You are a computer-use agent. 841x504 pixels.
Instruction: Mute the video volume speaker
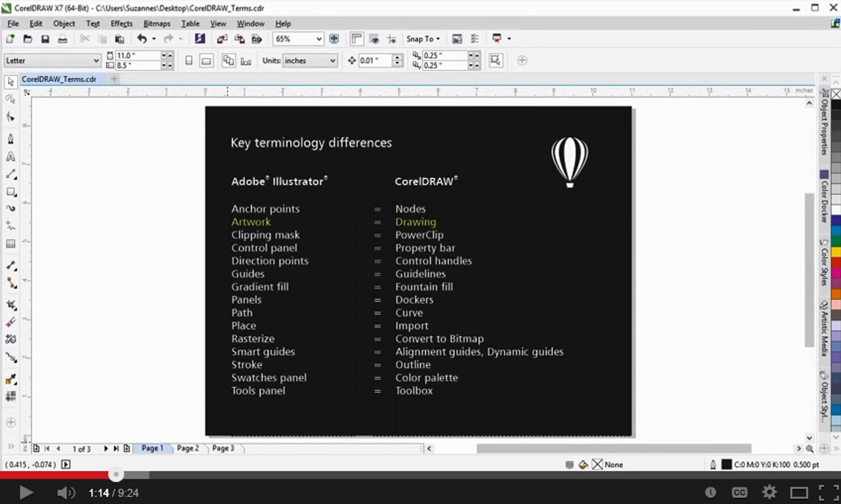(65, 492)
